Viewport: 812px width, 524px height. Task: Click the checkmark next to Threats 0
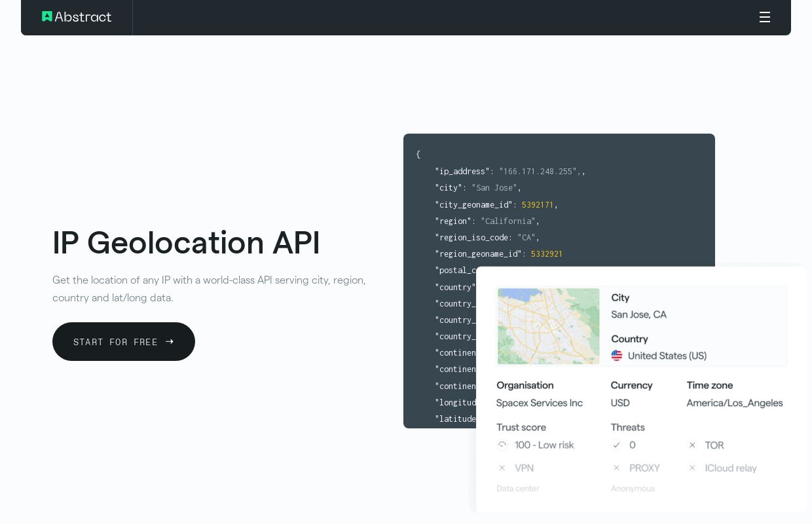(616, 445)
